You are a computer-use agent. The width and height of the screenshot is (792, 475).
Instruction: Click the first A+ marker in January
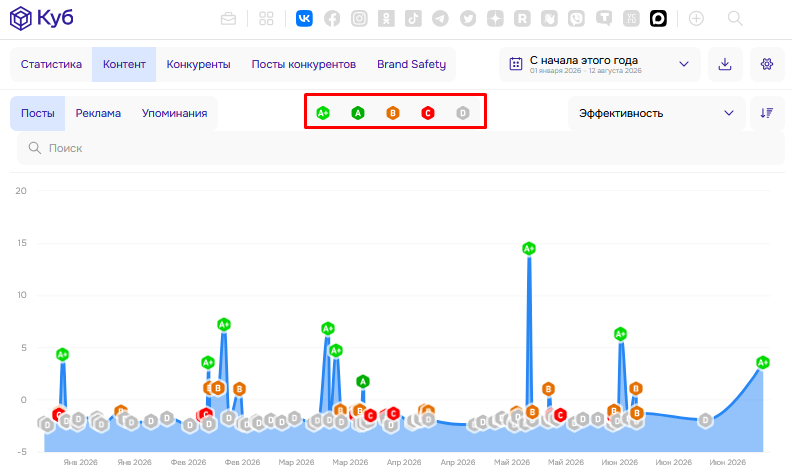(x=62, y=355)
